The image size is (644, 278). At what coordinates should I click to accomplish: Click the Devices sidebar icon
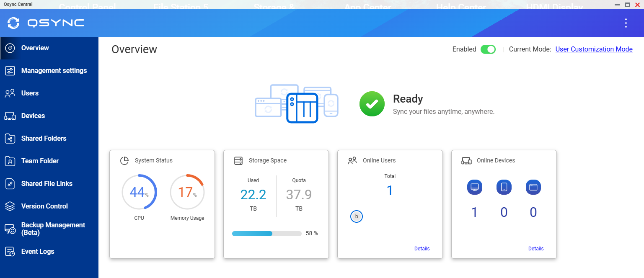[x=10, y=116]
